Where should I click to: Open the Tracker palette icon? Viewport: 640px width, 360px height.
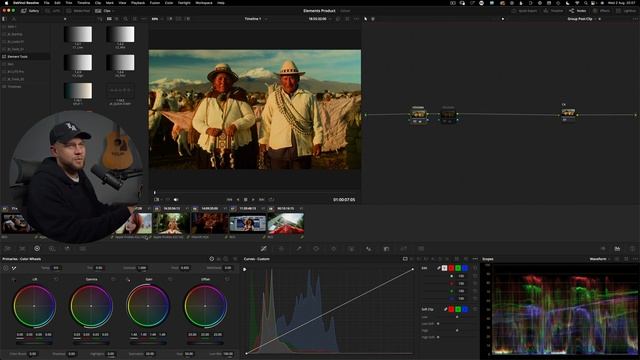[333, 248]
